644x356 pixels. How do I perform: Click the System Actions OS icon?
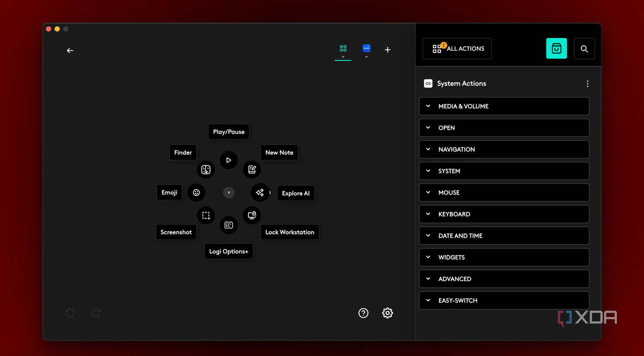pyautogui.click(x=428, y=83)
